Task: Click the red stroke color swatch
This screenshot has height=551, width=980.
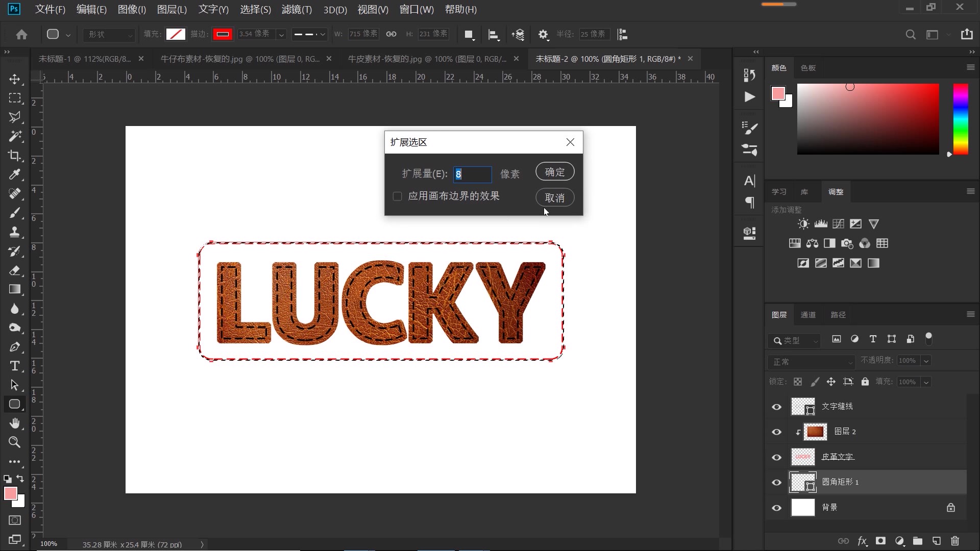Action: 223,34
